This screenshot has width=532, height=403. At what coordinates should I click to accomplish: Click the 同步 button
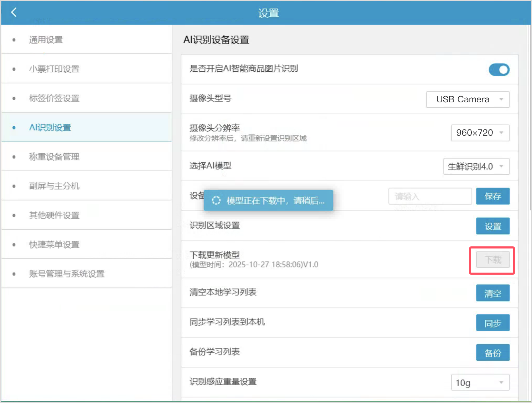[493, 323]
